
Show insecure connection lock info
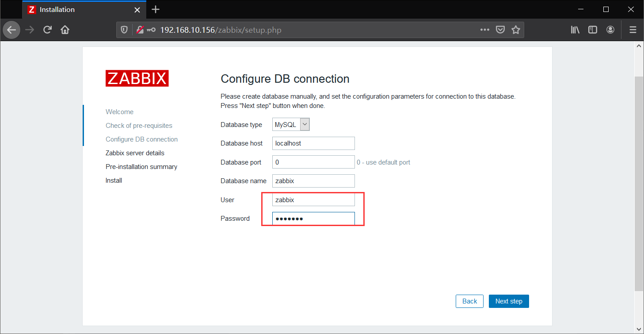click(x=140, y=30)
